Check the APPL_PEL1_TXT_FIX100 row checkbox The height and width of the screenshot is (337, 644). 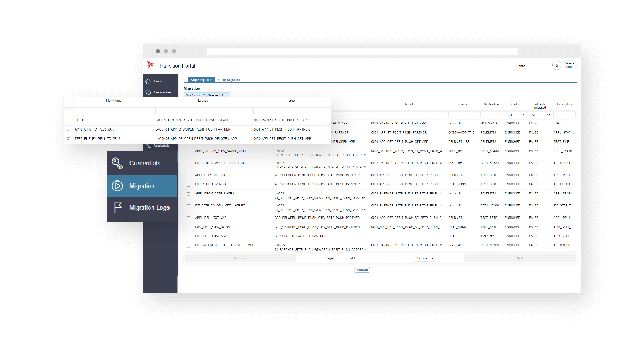[x=189, y=176]
